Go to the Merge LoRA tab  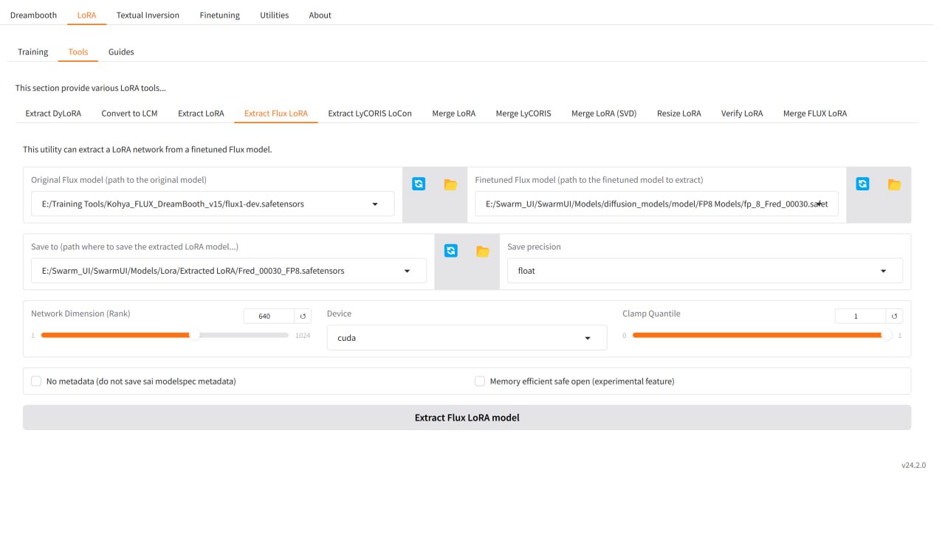coord(454,114)
